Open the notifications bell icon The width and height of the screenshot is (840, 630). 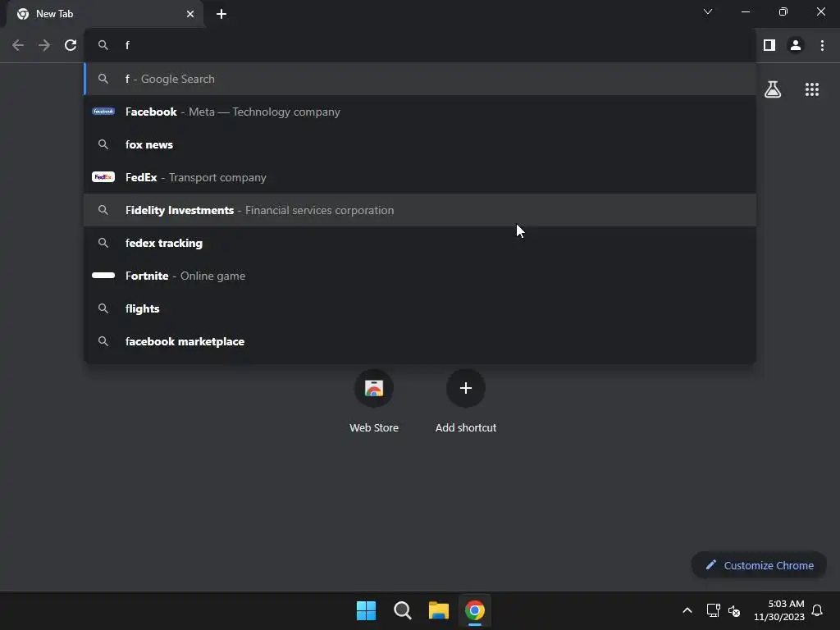pyautogui.click(x=817, y=610)
